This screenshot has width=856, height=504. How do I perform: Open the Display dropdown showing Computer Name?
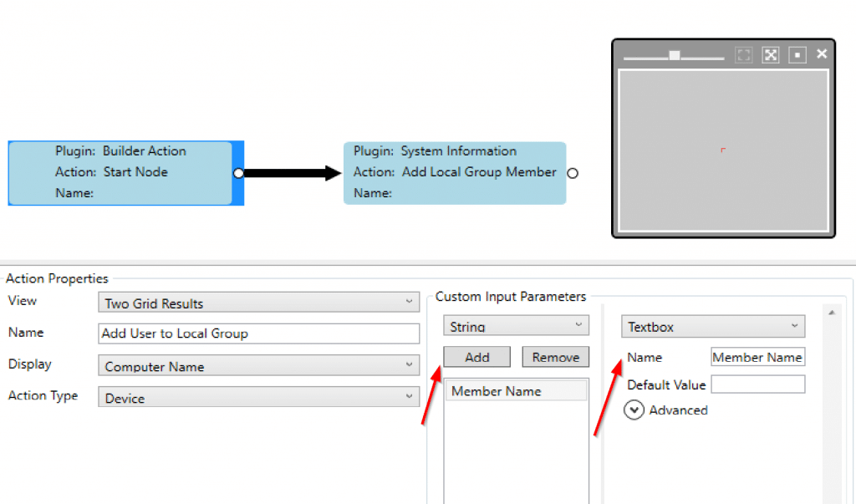[258, 366]
